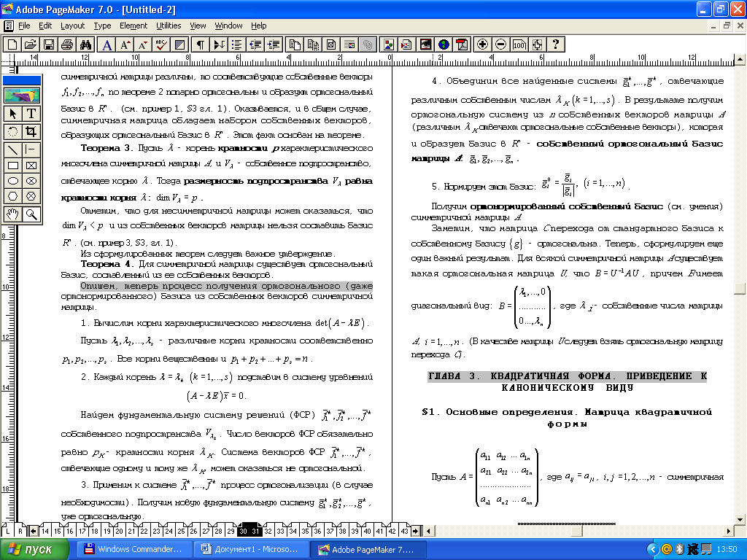Screen dimensions: 747x560
Task: Click the Remove Pages toolbar icon
Action: (x=313, y=44)
